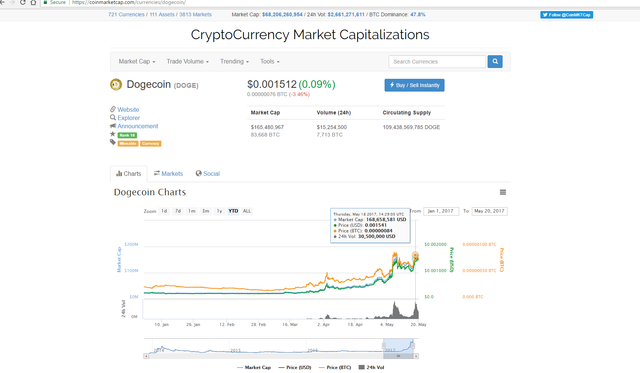This screenshot has height=373, width=640.
Task: Set chart zoom to 7d
Action: (178, 211)
